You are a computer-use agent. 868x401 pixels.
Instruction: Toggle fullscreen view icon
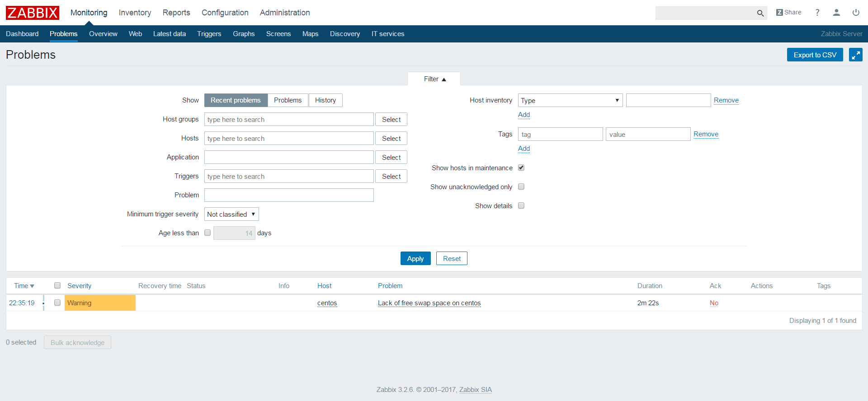(856, 55)
